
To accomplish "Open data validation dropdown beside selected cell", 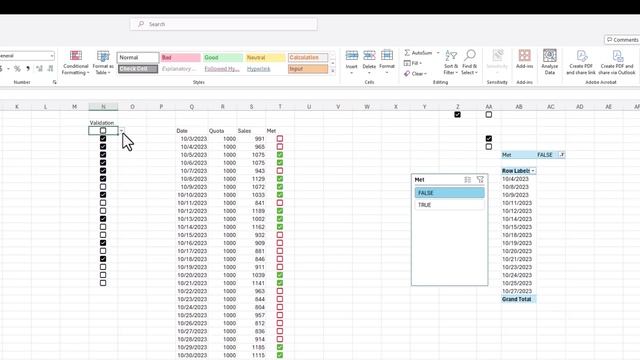I will tap(122, 131).
